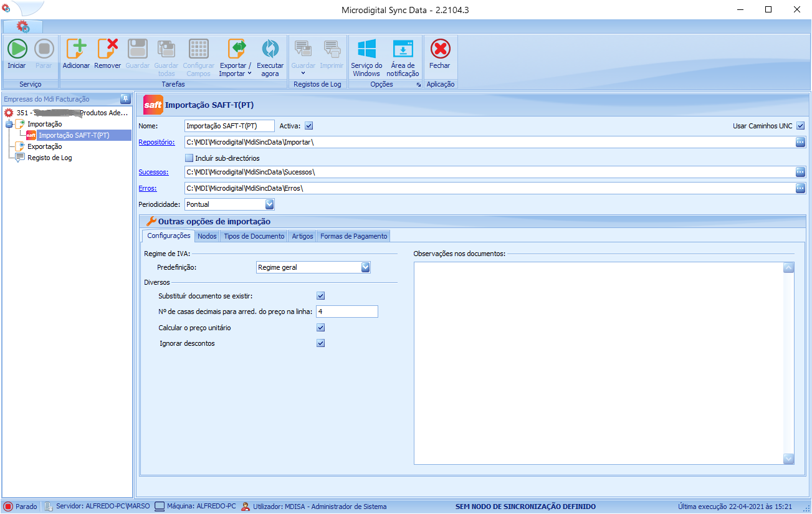Click the saft logo in panel header
This screenshot has height=514, width=812.
(153, 105)
